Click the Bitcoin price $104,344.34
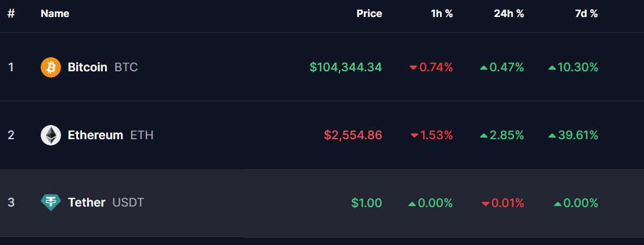The height and width of the screenshot is (245, 644). [x=346, y=67]
